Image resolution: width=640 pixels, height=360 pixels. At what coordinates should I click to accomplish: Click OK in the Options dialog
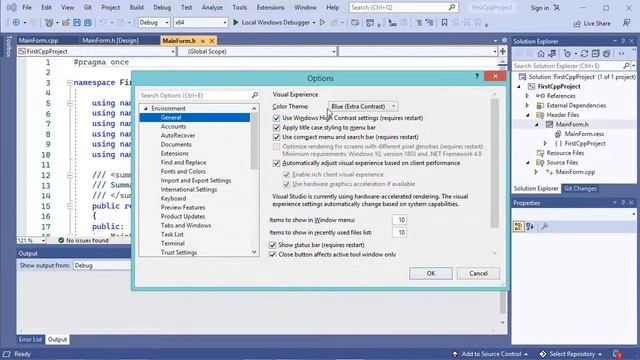tap(431, 273)
